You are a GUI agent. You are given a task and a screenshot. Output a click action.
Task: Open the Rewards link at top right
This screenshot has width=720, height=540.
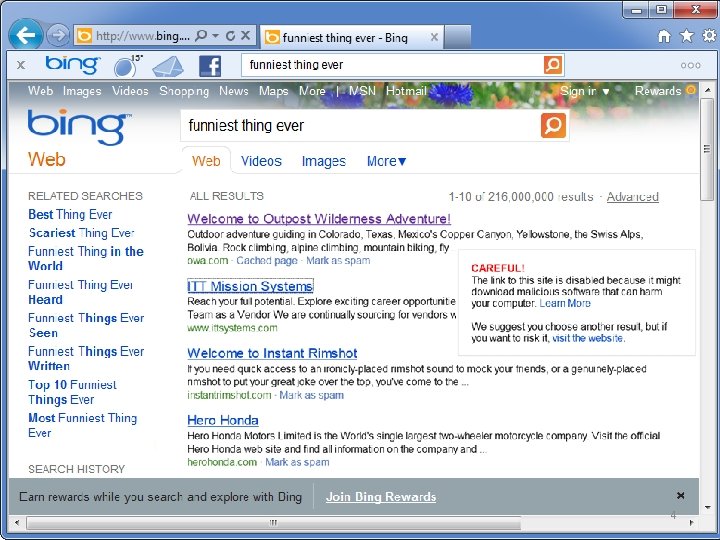[658, 91]
